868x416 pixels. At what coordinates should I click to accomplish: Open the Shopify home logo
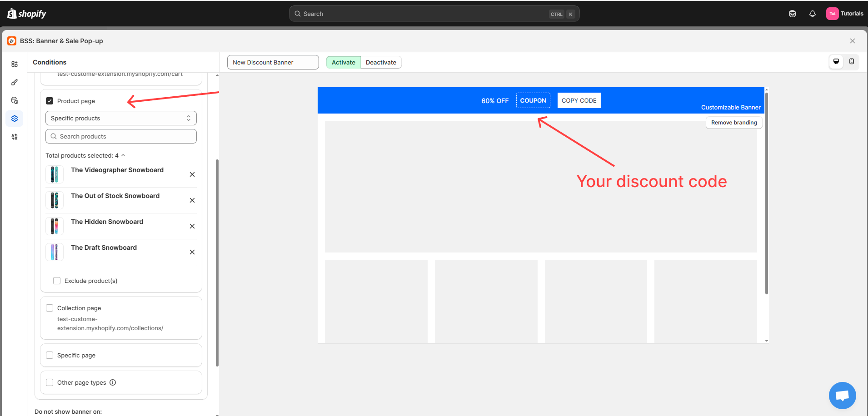coord(27,14)
